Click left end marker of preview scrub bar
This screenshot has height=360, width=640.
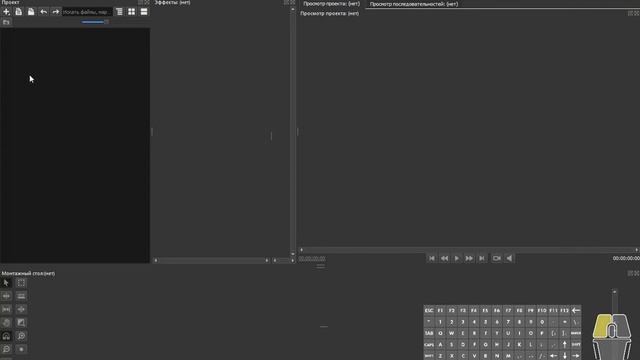click(302, 250)
